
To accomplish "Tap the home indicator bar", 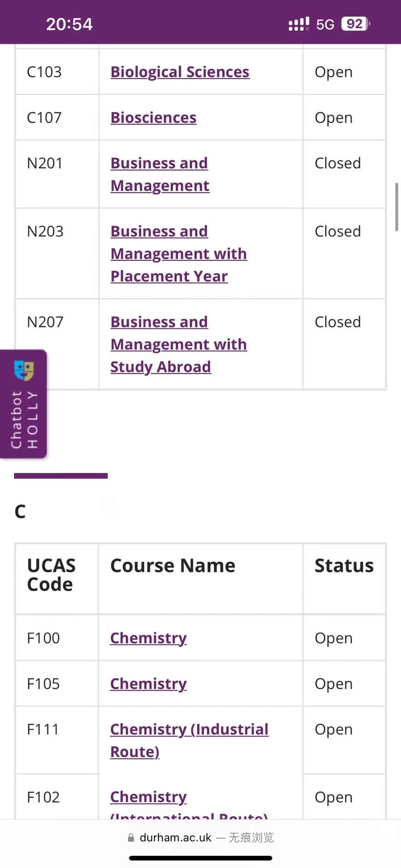I will (x=200, y=858).
